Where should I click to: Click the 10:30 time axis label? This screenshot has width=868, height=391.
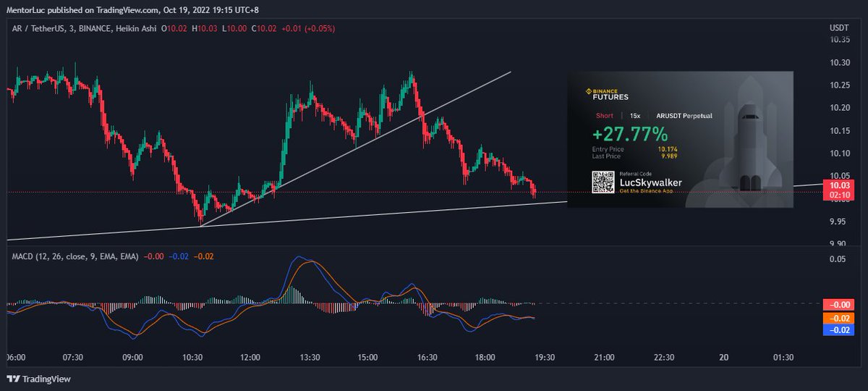click(x=192, y=357)
